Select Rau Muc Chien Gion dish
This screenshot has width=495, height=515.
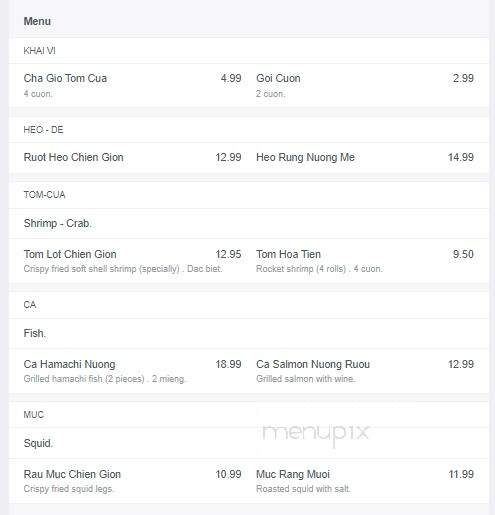click(x=72, y=474)
